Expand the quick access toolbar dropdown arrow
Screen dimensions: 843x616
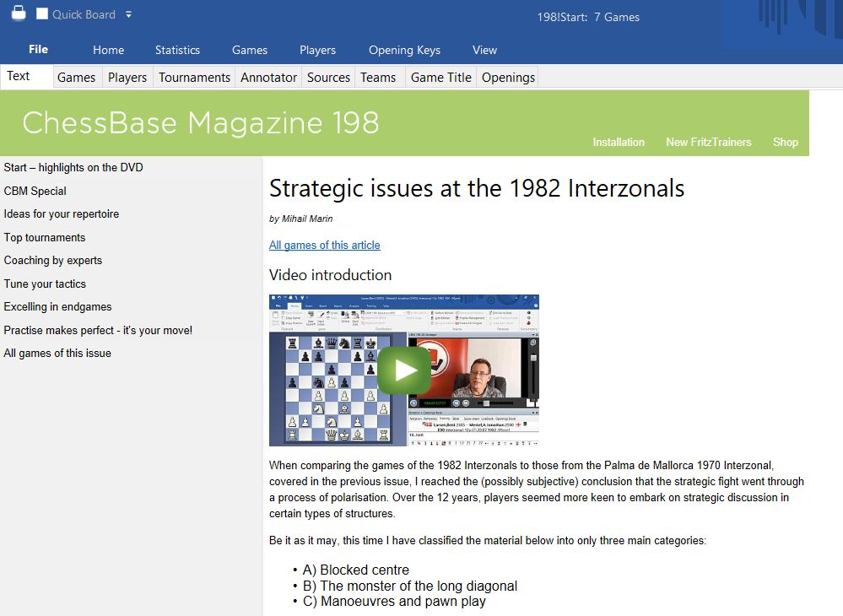(128, 14)
